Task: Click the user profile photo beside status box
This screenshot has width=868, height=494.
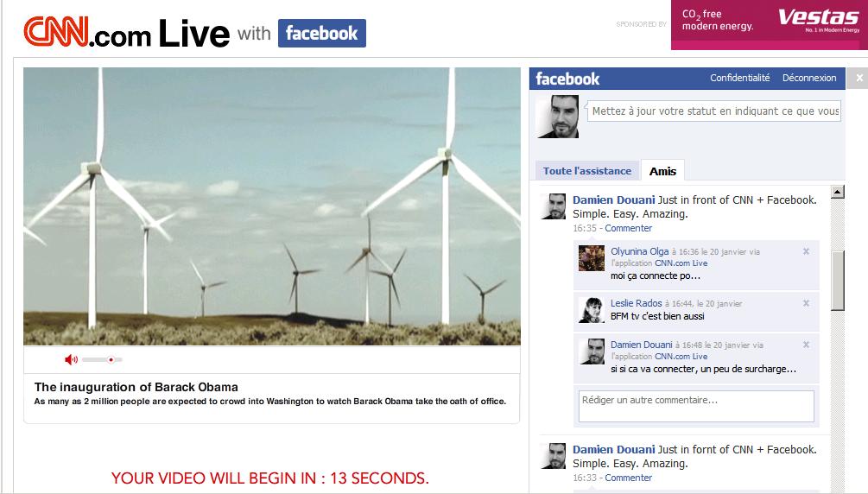Action: [x=558, y=117]
